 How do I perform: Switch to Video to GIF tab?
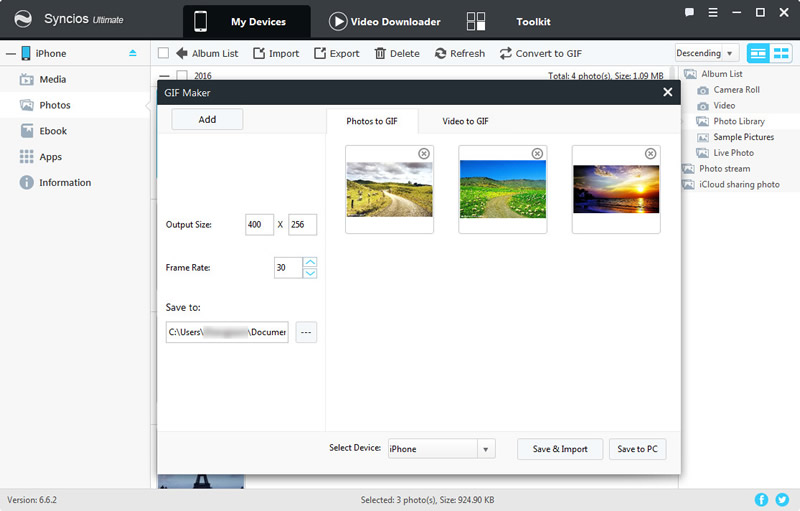(465, 121)
